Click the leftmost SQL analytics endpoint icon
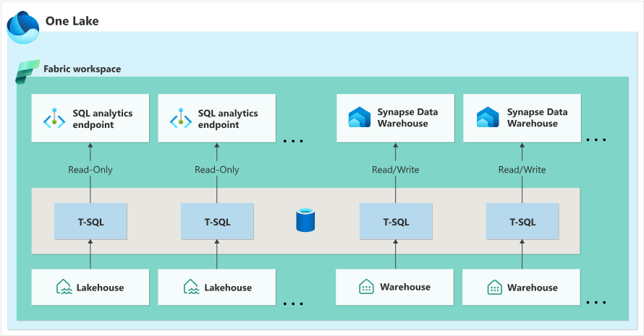Viewport: 644px width, 336px height. tap(54, 119)
